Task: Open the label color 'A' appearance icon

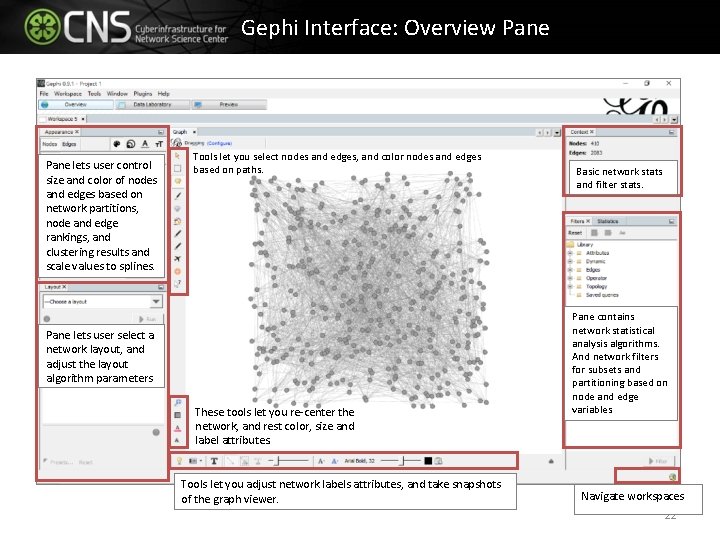Action: 145,144
